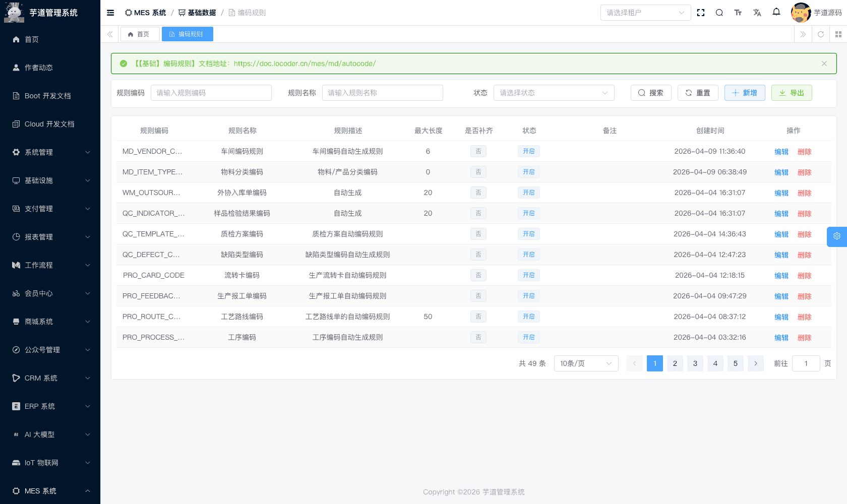Open the MES 系统 sidebar menu
847x504 pixels.
pos(50,490)
